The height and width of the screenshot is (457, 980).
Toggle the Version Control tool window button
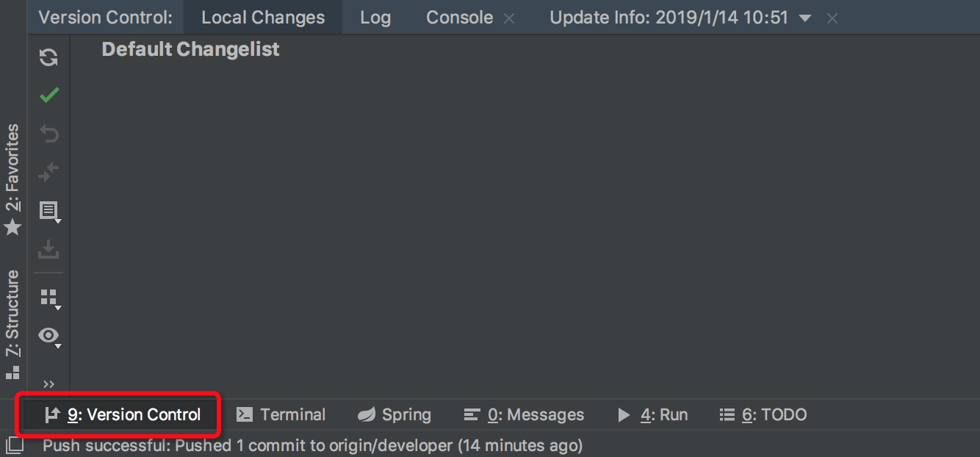tap(118, 414)
